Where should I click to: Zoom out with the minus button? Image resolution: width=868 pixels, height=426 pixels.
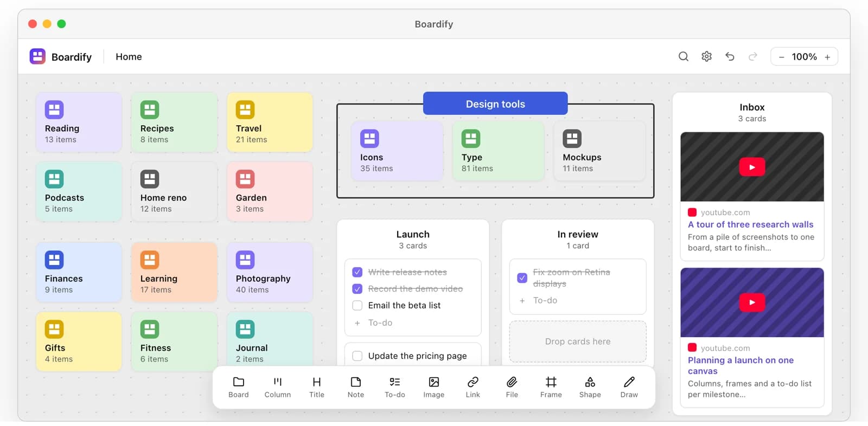point(781,57)
